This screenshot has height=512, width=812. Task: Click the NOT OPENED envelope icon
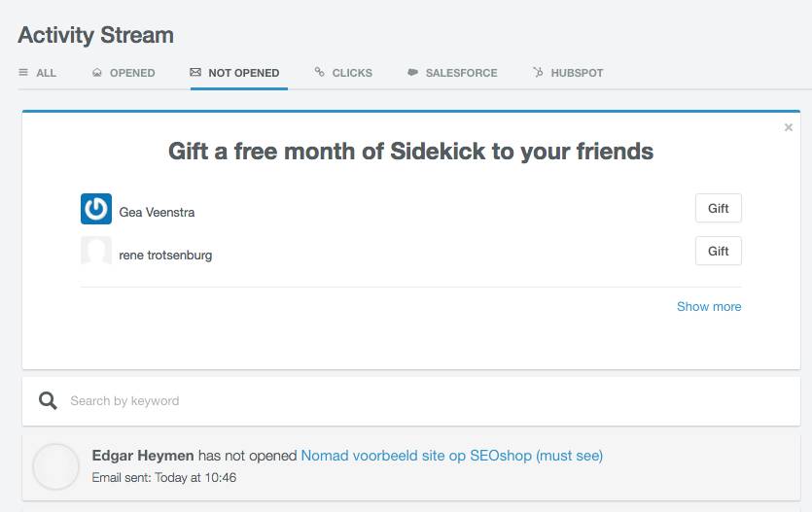click(x=195, y=73)
